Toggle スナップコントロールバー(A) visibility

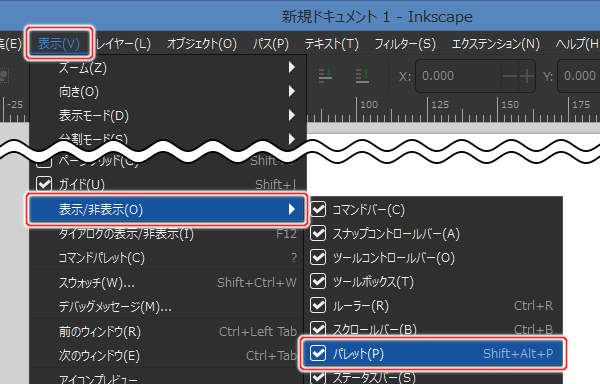click(x=318, y=233)
